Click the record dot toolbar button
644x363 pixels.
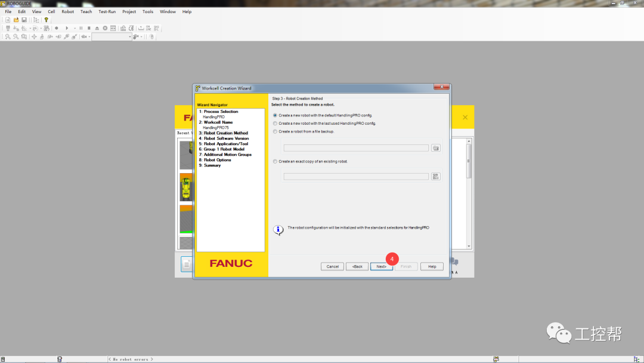(x=57, y=29)
